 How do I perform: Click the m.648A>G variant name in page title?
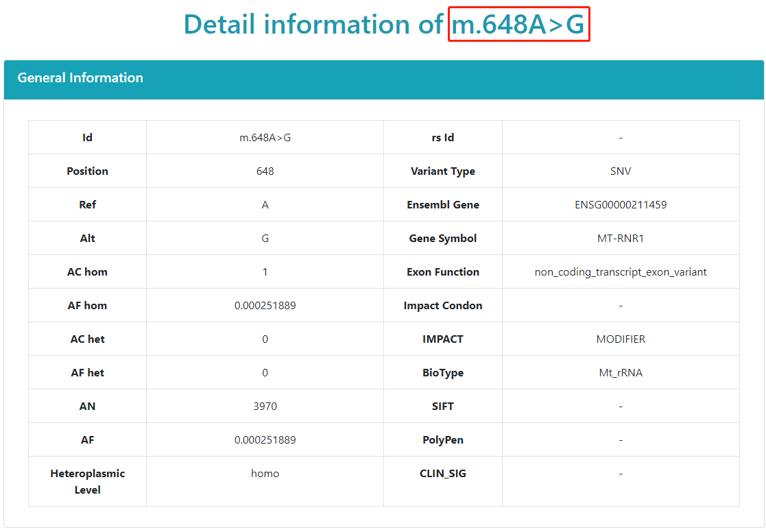click(x=518, y=25)
